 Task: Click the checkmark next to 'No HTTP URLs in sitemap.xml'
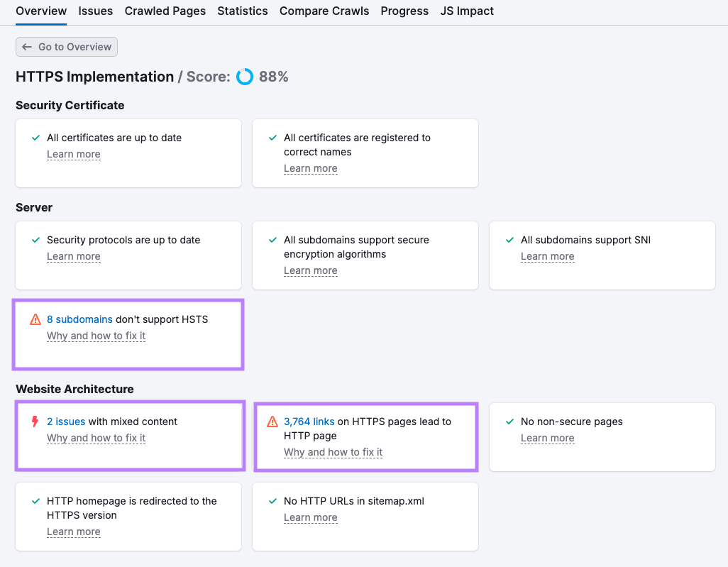pyautogui.click(x=272, y=501)
